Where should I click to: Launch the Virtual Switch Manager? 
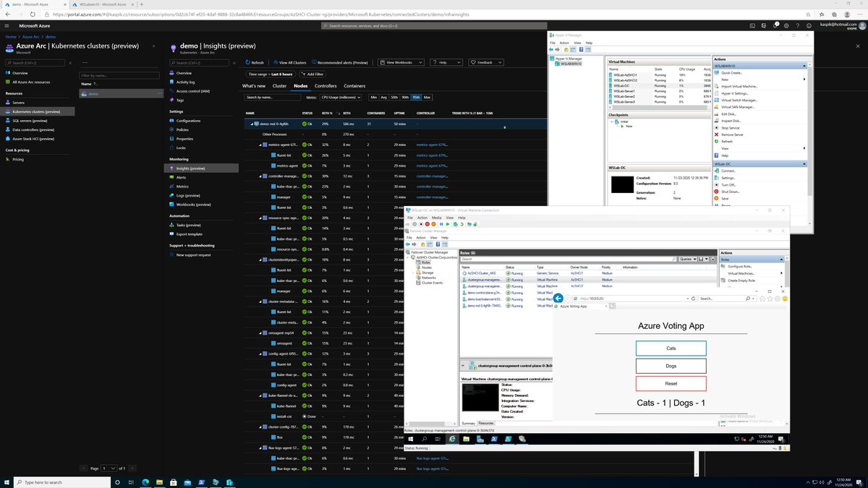[x=739, y=100]
